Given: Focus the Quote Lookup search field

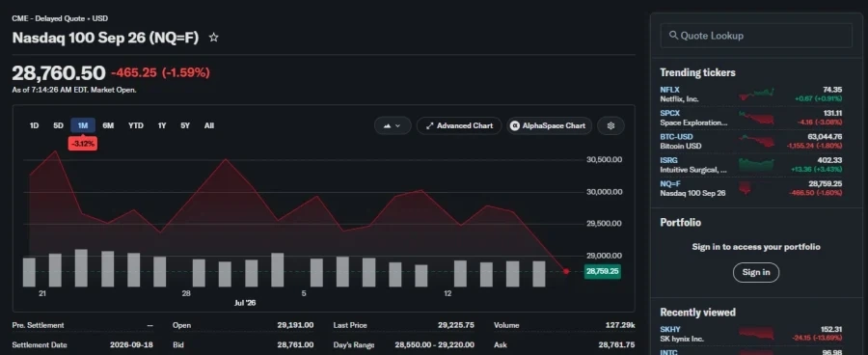Looking at the screenshot, I should point(755,36).
